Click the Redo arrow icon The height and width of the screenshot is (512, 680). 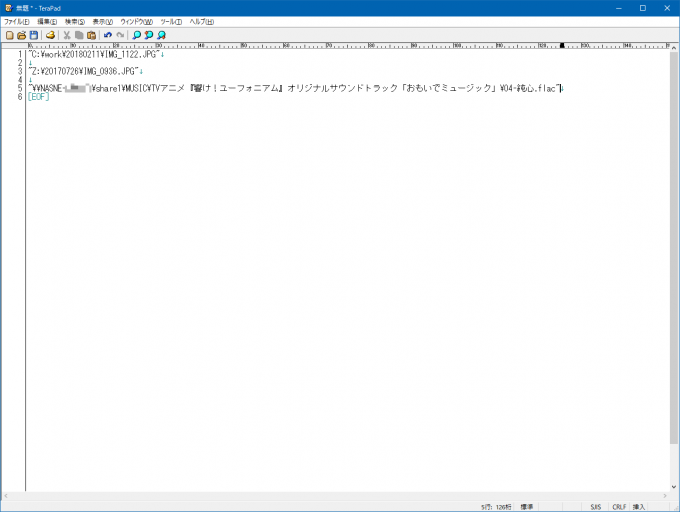tap(120, 35)
